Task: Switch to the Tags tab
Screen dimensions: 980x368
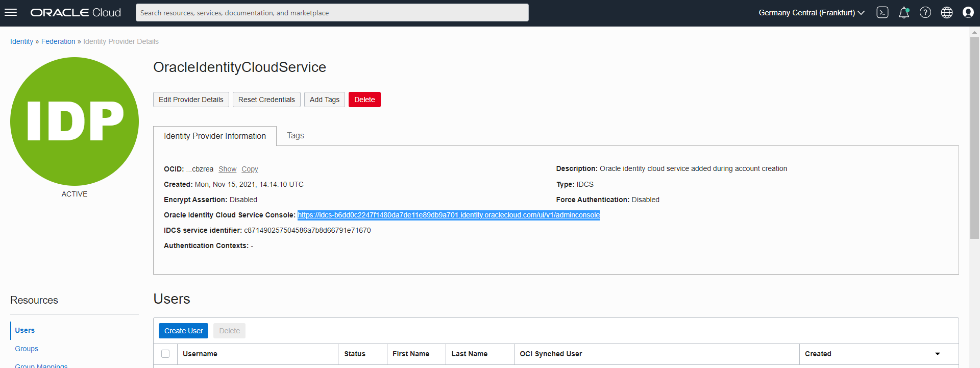Action: [296, 135]
